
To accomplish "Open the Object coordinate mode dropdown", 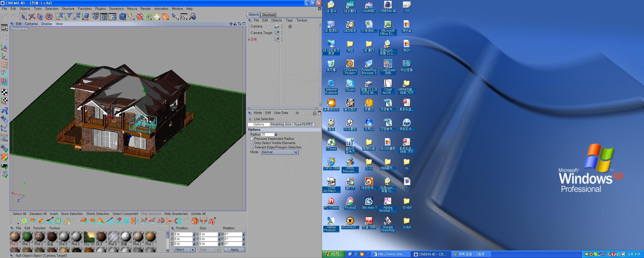I will pyautogui.click(x=184, y=250).
